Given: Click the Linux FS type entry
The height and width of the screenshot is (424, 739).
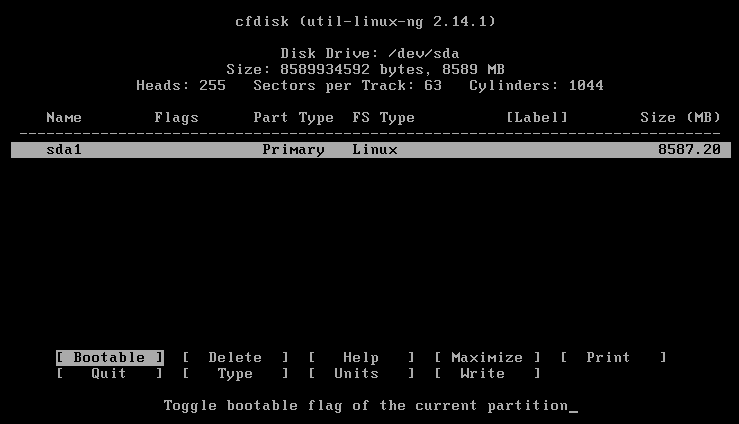Looking at the screenshot, I should [x=375, y=150].
